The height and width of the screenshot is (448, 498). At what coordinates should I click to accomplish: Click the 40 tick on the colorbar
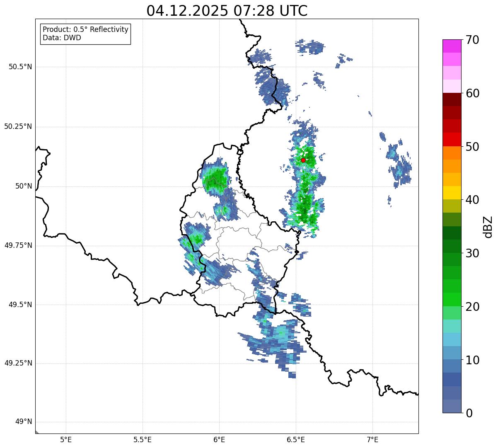[472, 200]
